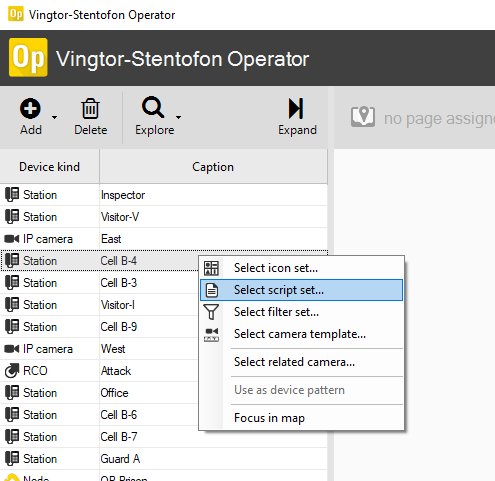495x481 pixels.
Task: Select the Guard A caption
Action: click(x=120, y=459)
